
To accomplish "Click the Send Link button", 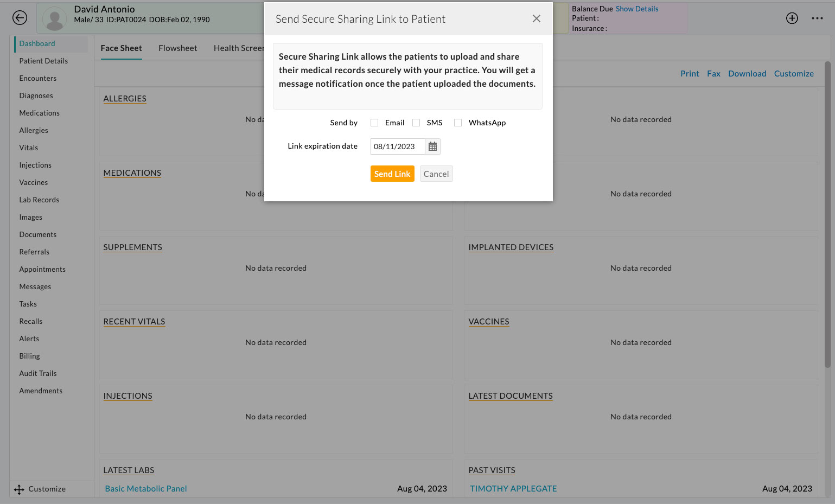I will (x=392, y=174).
